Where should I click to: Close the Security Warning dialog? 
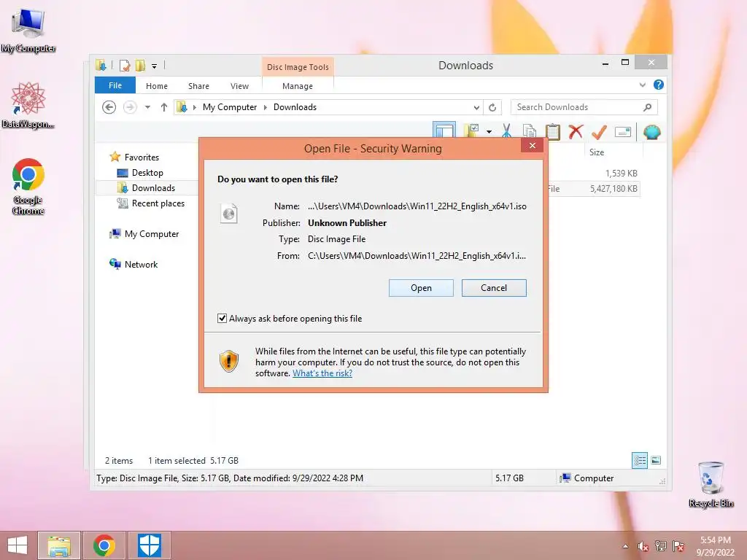[x=532, y=146]
